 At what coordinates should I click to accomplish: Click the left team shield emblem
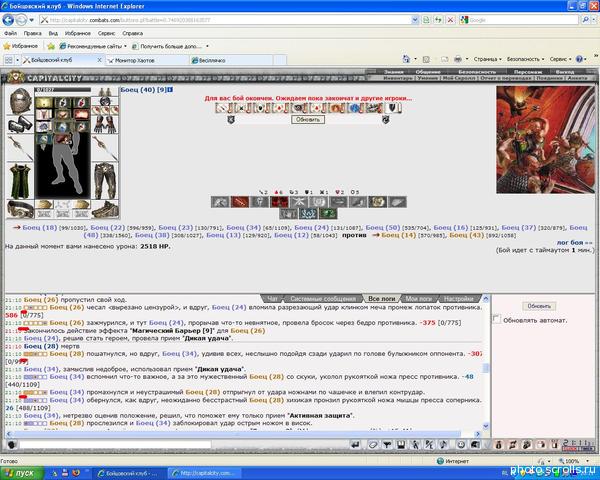[231, 120]
